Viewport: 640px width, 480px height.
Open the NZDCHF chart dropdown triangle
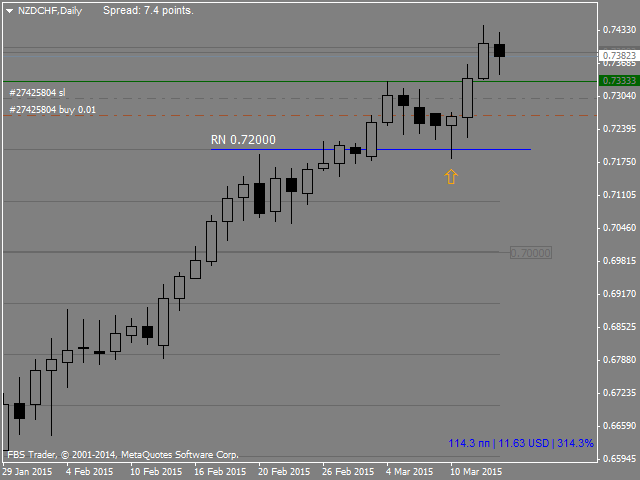[9, 11]
